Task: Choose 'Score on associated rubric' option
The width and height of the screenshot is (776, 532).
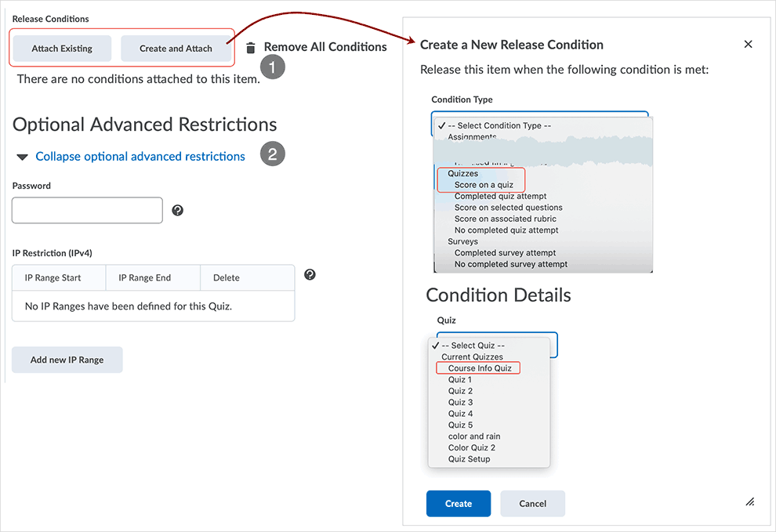Action: (506, 219)
